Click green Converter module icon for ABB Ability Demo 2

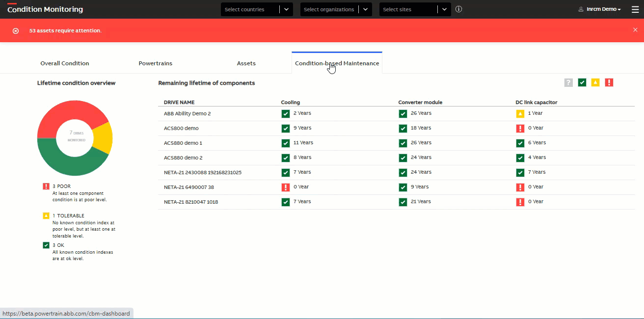coord(403,113)
